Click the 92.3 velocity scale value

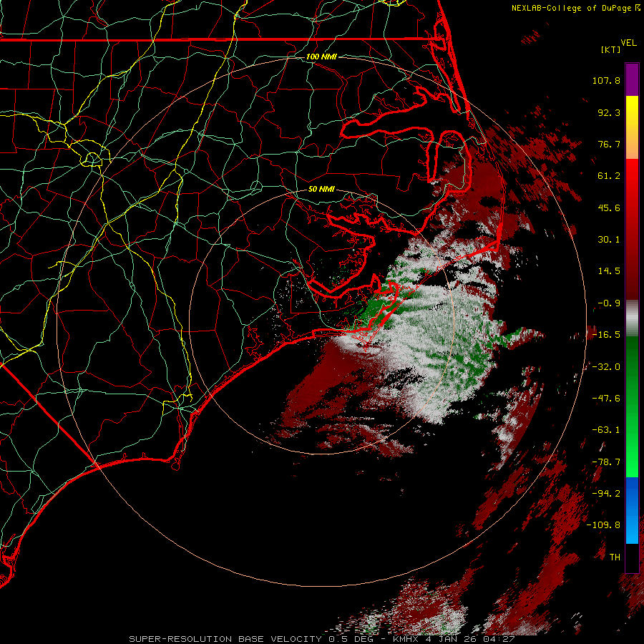609,112
